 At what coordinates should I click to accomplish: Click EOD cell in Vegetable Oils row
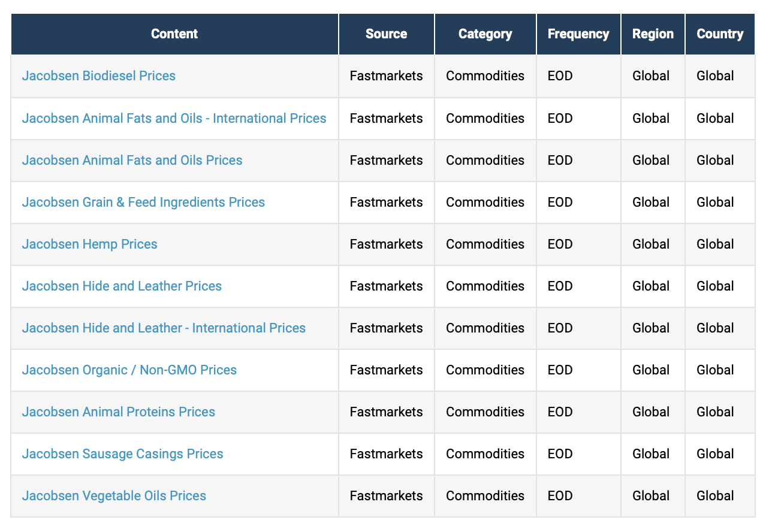pos(560,495)
